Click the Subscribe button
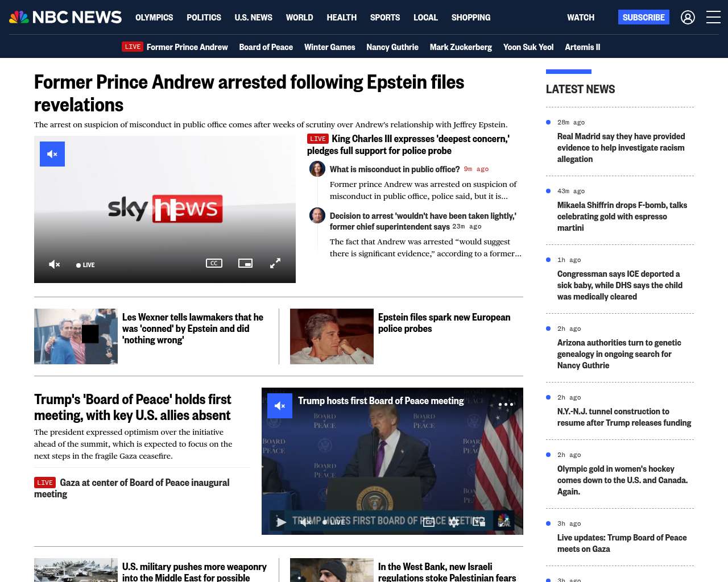This screenshot has height=582, width=728. point(643,18)
